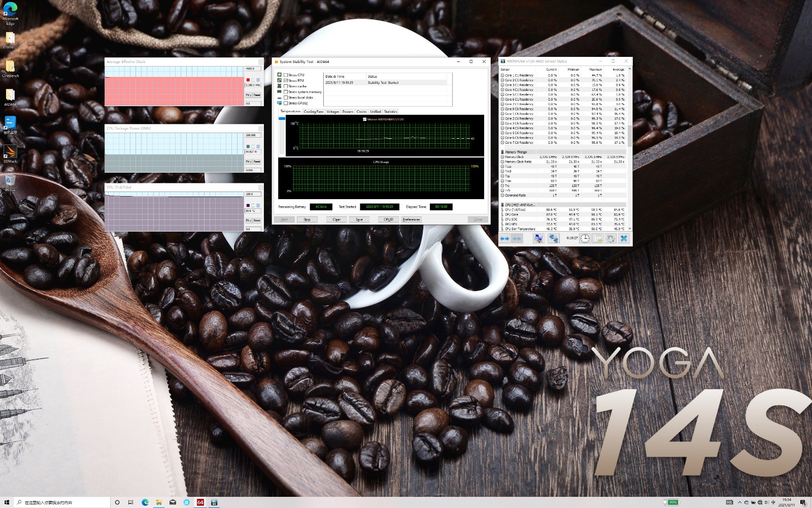
Task: Enable Stress cache checkbox
Action: pos(286,86)
